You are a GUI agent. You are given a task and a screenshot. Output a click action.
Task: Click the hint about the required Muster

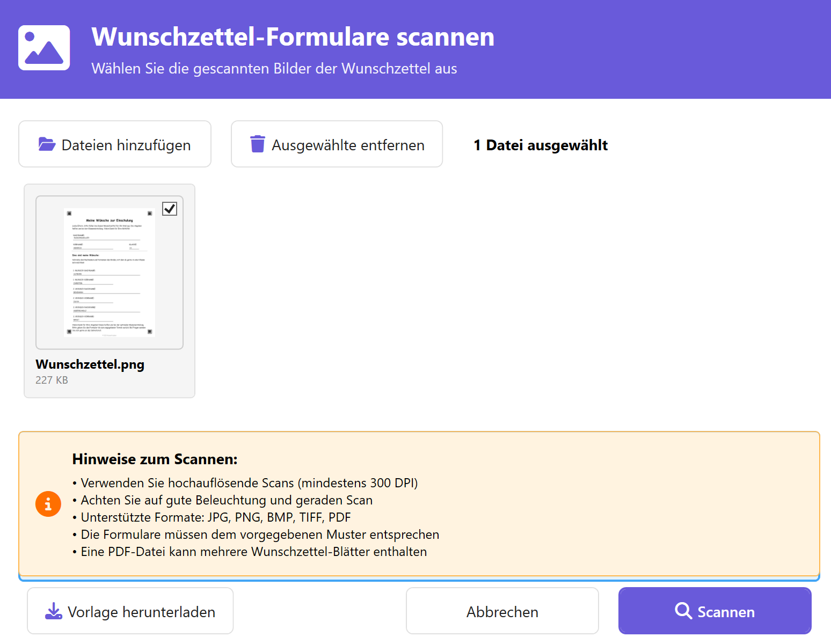(x=256, y=535)
